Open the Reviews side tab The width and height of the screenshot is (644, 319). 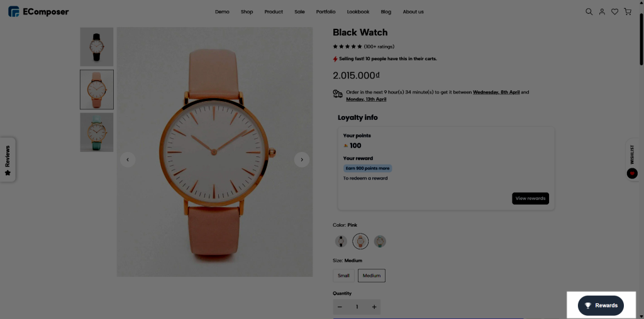pyautogui.click(x=8, y=159)
